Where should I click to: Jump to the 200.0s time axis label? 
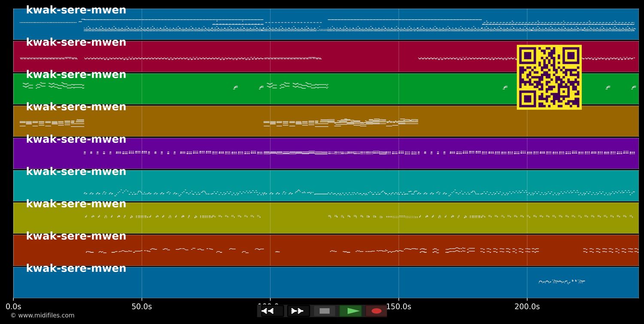[x=527, y=307]
